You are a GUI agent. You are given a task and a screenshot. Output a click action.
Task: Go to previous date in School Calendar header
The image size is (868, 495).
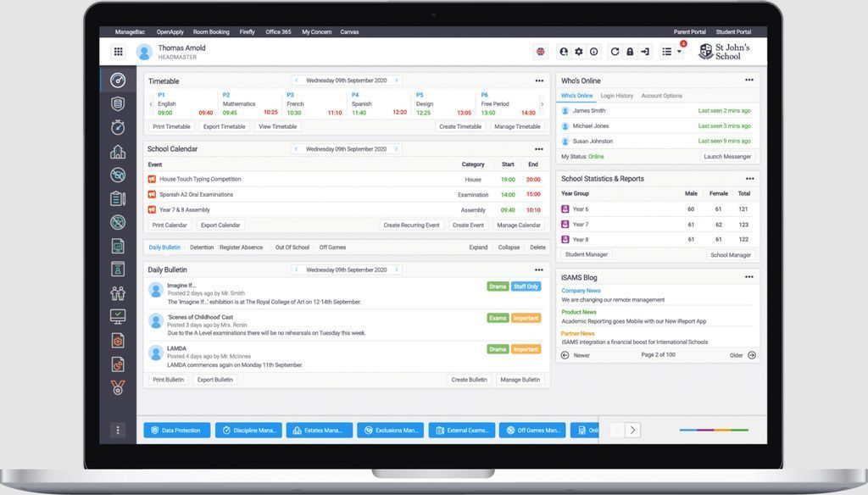pos(296,149)
